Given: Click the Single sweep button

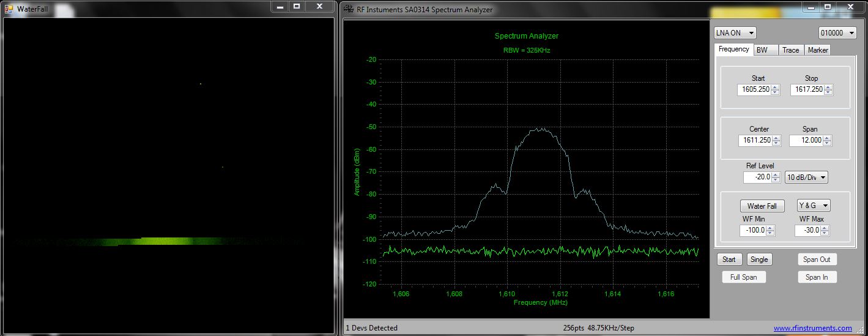Looking at the screenshot, I should [x=759, y=259].
